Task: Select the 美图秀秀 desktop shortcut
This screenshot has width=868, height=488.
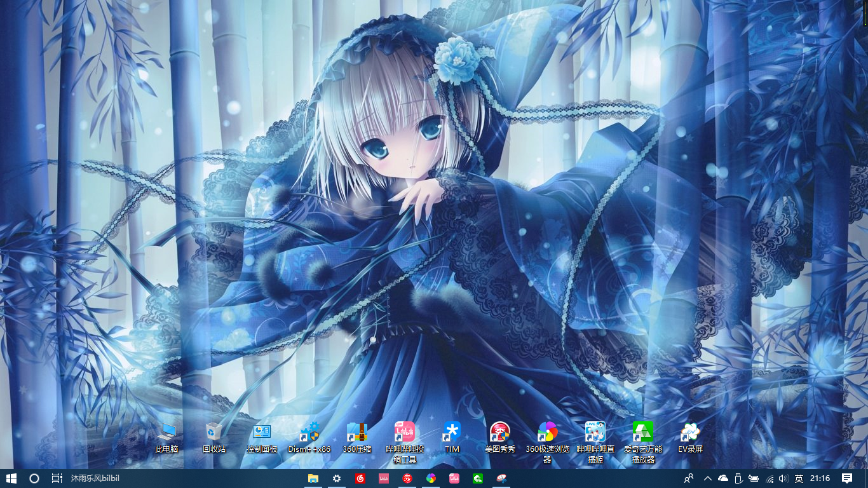Action: click(x=500, y=437)
